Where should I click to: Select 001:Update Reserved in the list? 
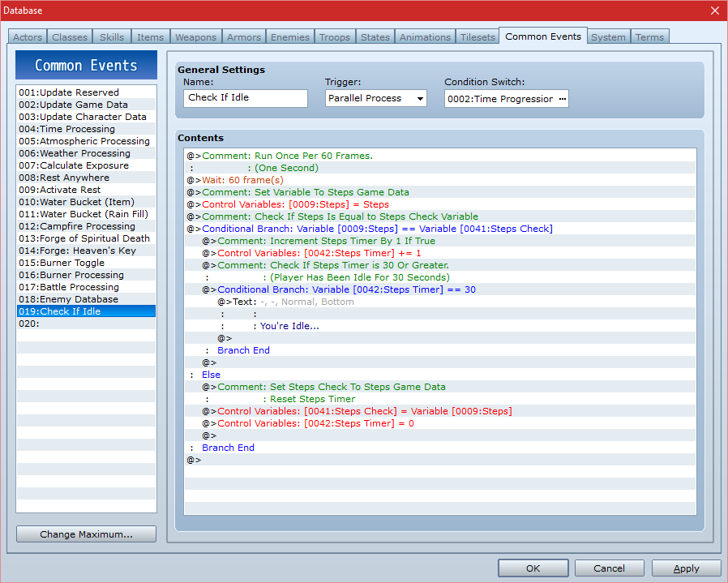coord(86,92)
